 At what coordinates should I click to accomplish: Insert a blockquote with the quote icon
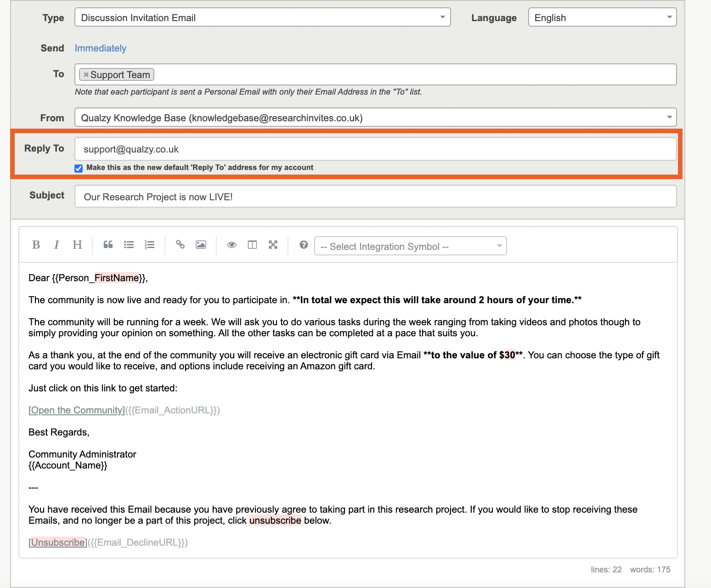point(108,245)
